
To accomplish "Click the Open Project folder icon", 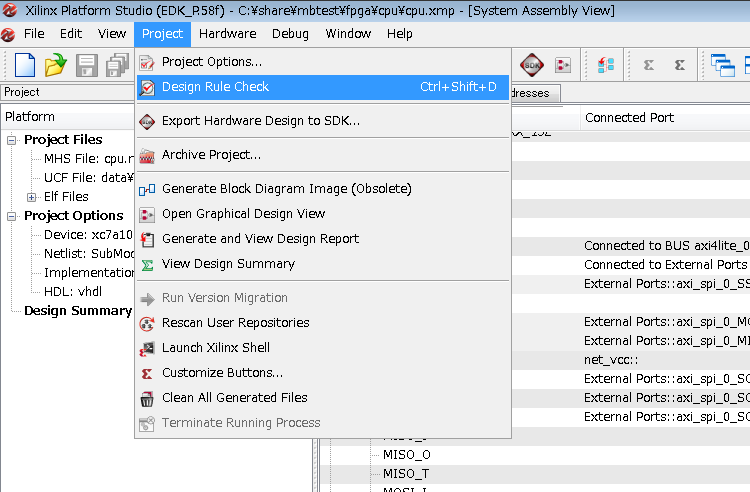I will (x=56, y=65).
